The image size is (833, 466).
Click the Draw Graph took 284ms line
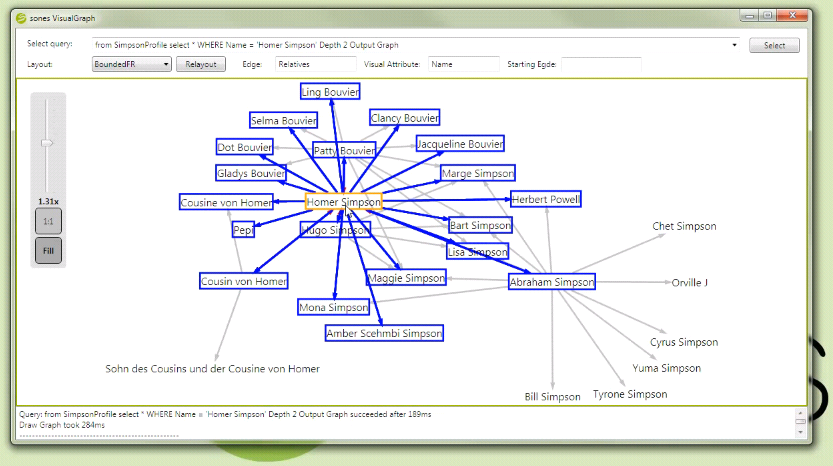click(x=62, y=425)
